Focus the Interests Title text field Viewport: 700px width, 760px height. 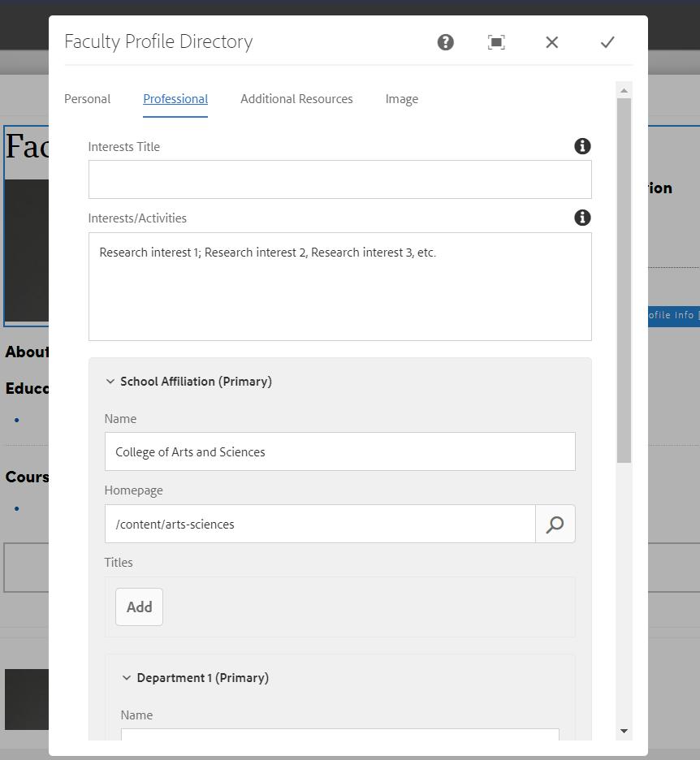click(x=339, y=179)
